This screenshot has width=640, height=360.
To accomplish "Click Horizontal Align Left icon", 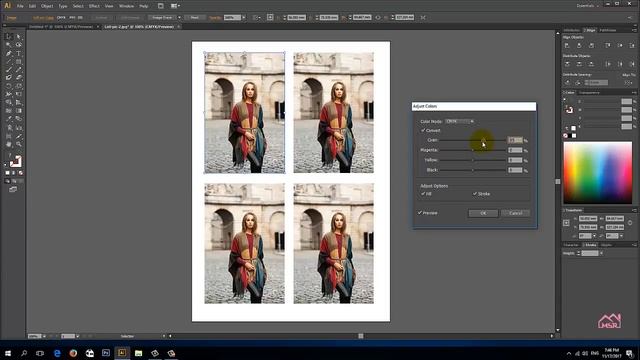I will click(x=567, y=45).
